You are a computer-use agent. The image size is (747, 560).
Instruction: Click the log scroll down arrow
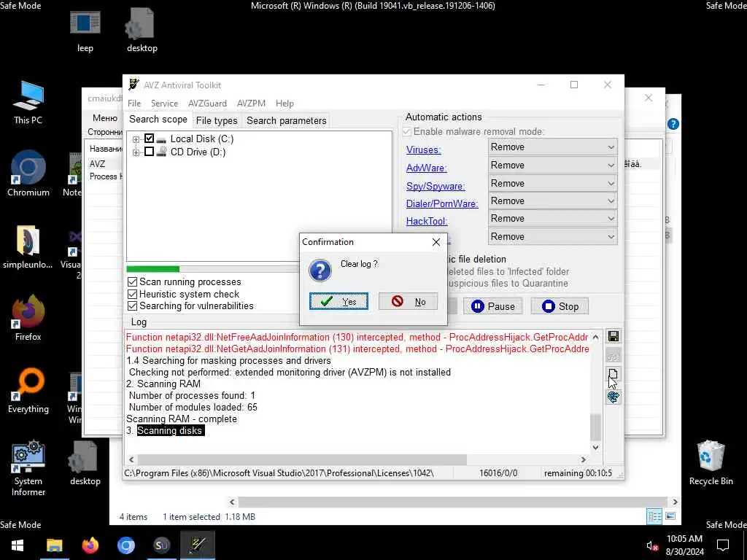[595, 447]
